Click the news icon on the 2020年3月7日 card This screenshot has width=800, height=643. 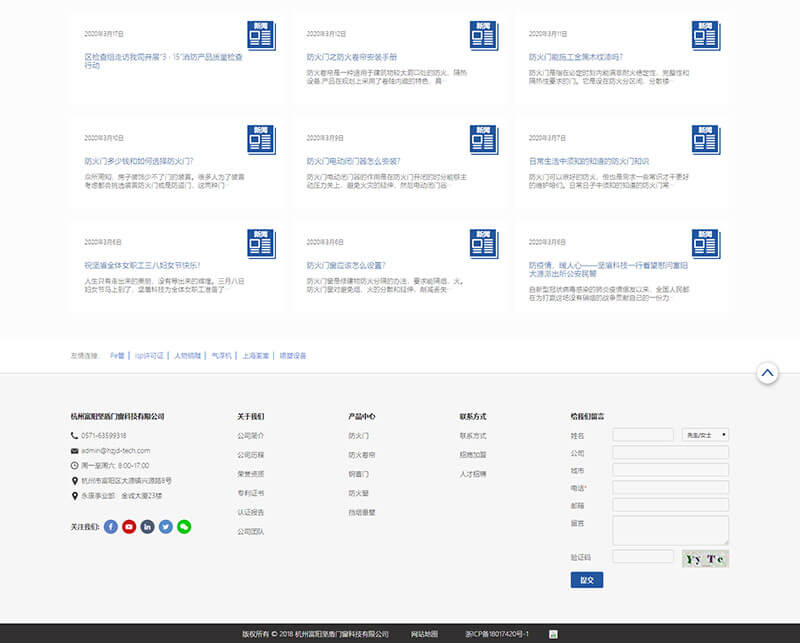pyautogui.click(x=706, y=140)
